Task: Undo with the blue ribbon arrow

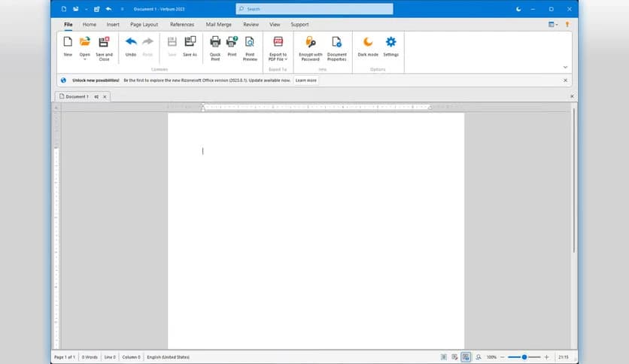Action: click(x=131, y=41)
